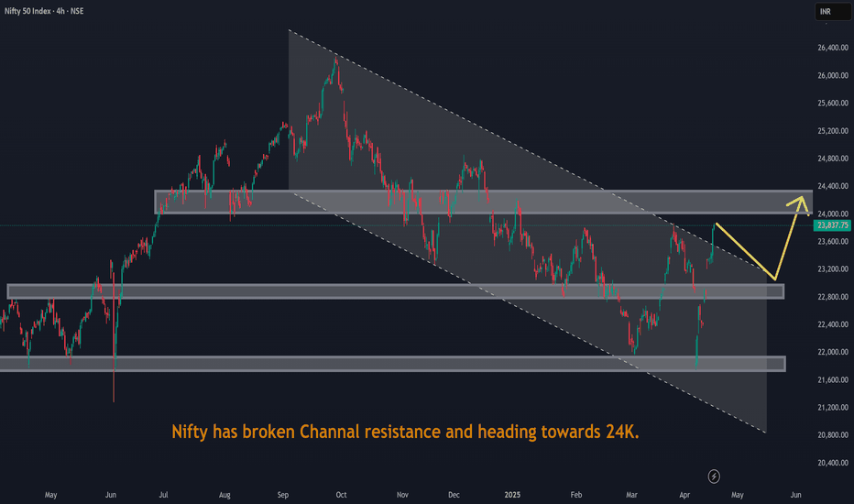Viewport: 854px width, 504px height.
Task: Click the 26,400.00 price axis label
Action: point(833,48)
